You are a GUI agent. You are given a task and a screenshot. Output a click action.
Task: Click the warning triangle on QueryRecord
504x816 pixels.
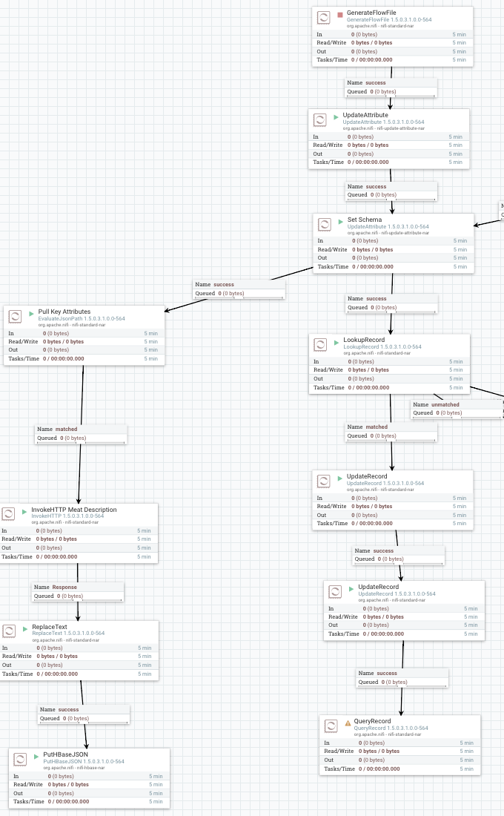[x=348, y=723]
